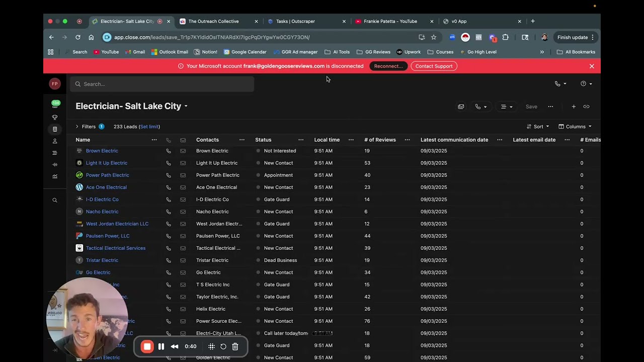Open the browser extensions puzzle icon
Image resolution: width=644 pixels, height=362 pixels.
(x=505, y=37)
